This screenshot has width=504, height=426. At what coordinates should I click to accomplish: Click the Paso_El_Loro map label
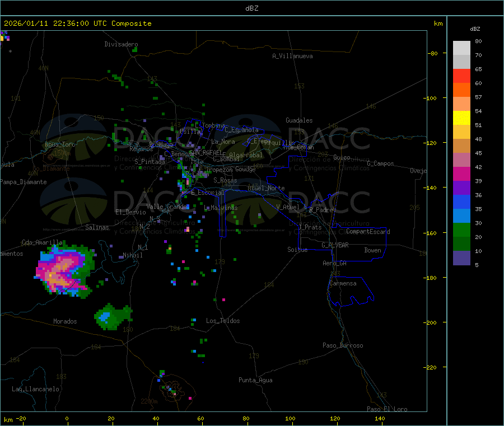click(387, 409)
